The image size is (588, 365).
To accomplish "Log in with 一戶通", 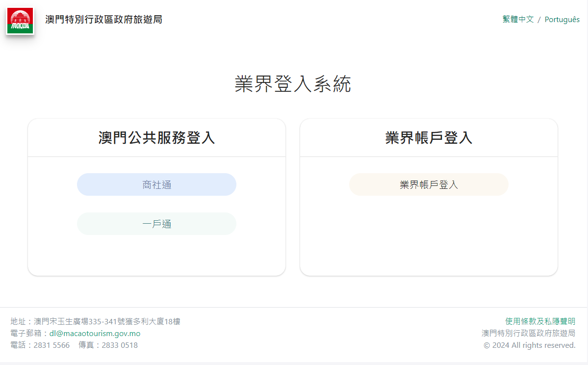I will [156, 224].
